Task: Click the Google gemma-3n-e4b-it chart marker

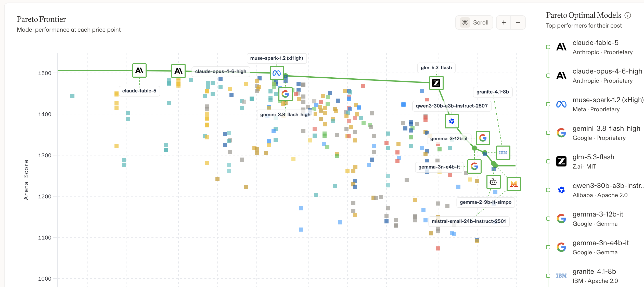Action: 474,166
